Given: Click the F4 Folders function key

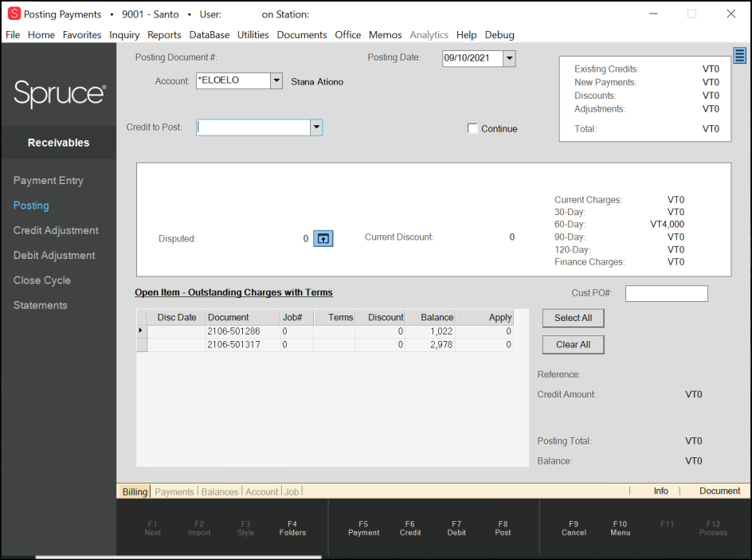Looking at the screenshot, I should 292,528.
